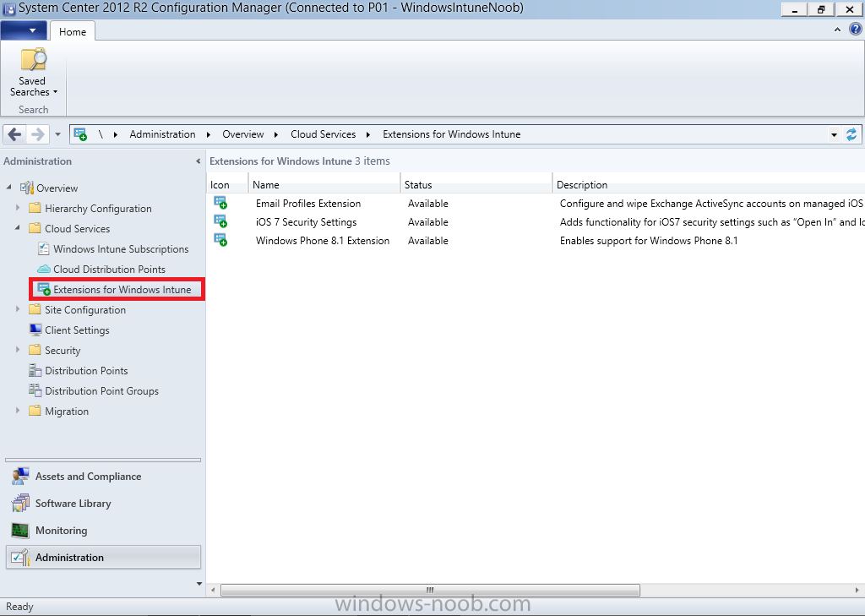Click Extensions for Windows Intune breadcrumb
This screenshot has height=616, width=865.
451,134
